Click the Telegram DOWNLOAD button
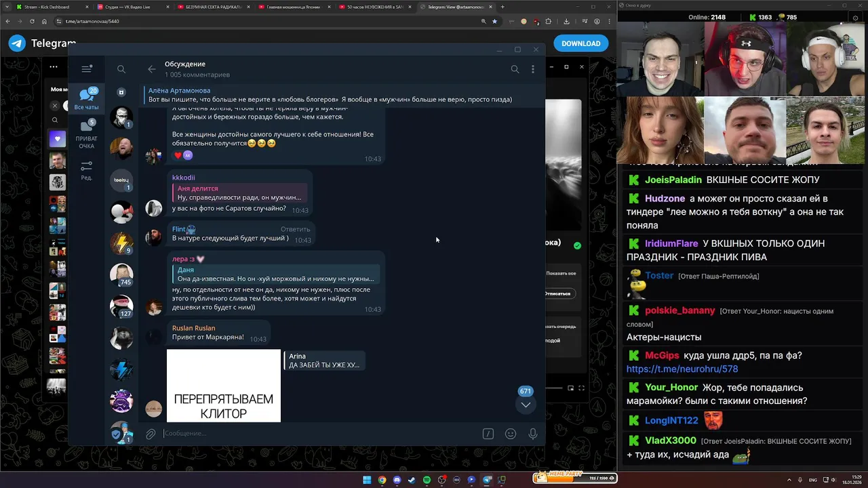Screen dimensions: 868x488 [x=580, y=43]
